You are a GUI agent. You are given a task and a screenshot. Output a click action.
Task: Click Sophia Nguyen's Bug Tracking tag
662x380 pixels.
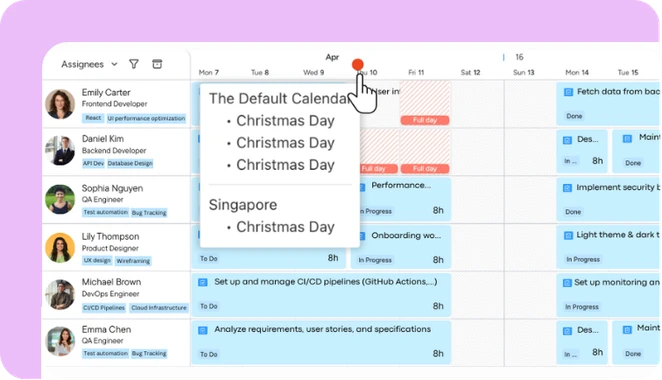149,212
